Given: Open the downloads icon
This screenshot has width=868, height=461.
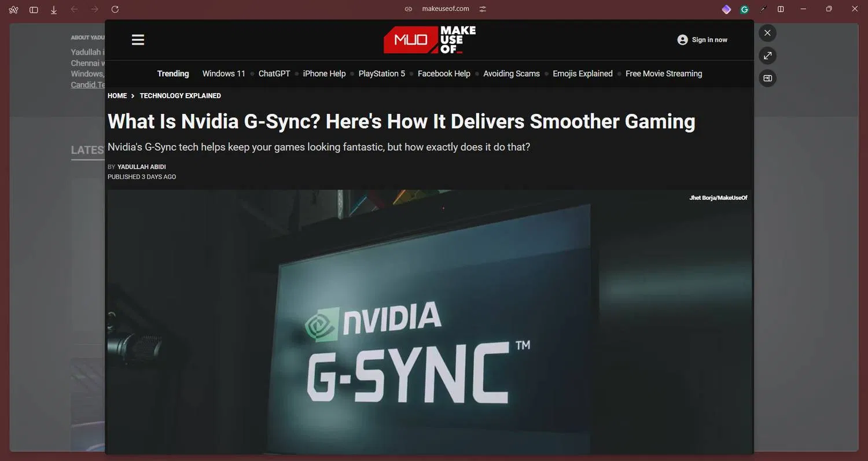Looking at the screenshot, I should pos(54,9).
